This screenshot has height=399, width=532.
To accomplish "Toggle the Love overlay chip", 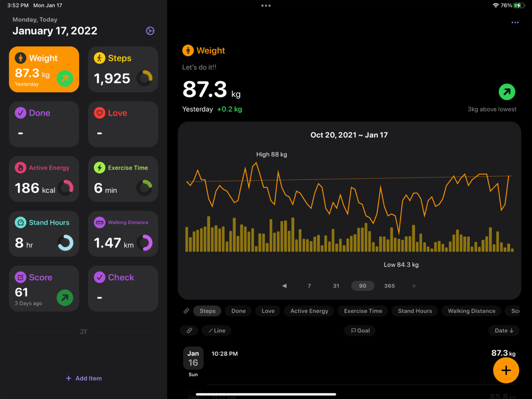I will pos(268,311).
